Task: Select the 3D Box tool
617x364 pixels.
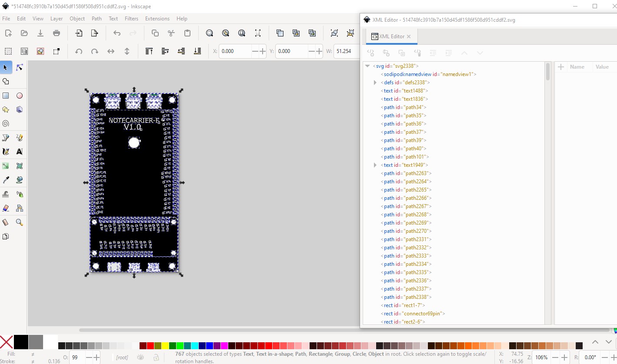Action: tap(20, 109)
